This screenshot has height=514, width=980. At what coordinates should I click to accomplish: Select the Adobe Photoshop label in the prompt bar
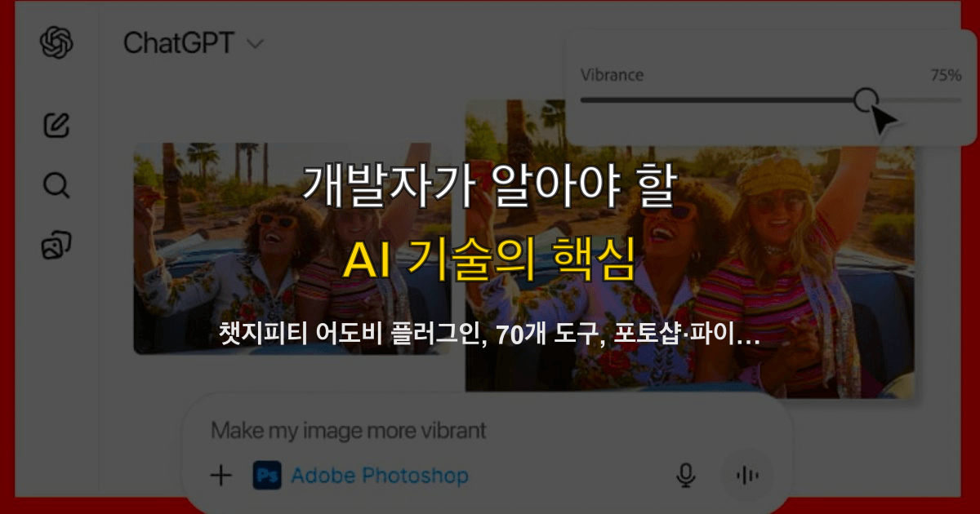(380, 475)
